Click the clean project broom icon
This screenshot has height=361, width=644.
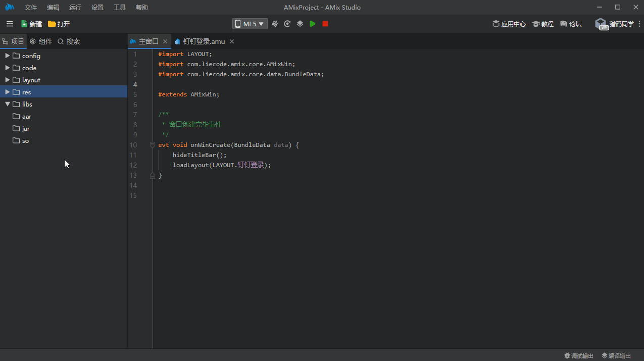tap(275, 24)
